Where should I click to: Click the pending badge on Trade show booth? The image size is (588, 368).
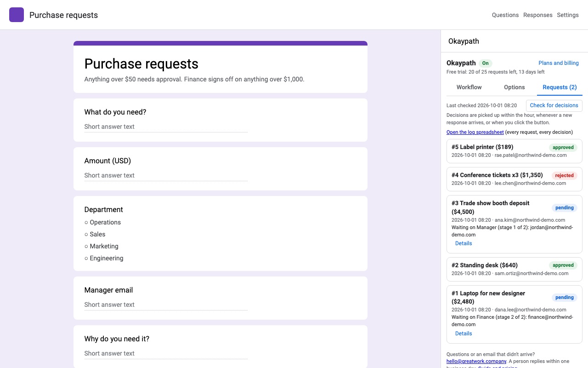pyautogui.click(x=565, y=208)
